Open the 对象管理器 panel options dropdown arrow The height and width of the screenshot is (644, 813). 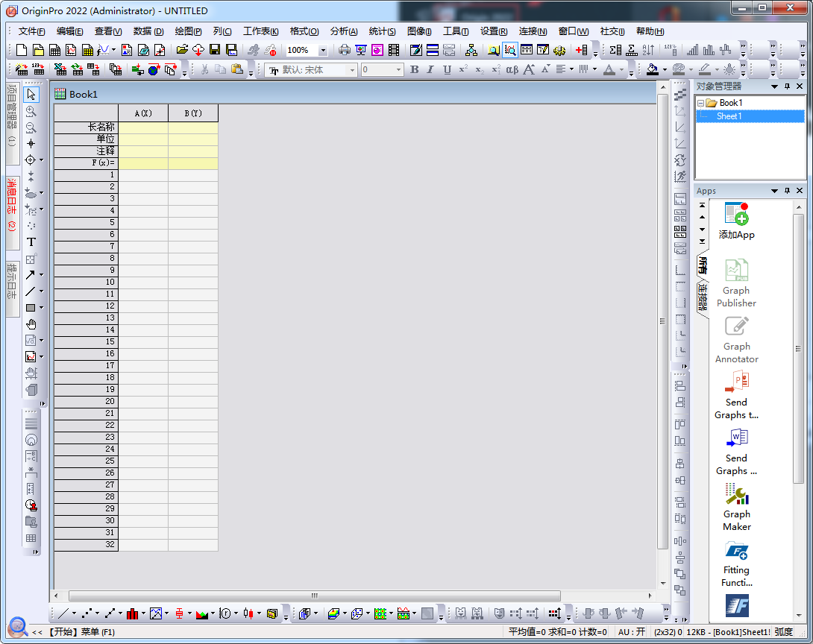pos(775,86)
